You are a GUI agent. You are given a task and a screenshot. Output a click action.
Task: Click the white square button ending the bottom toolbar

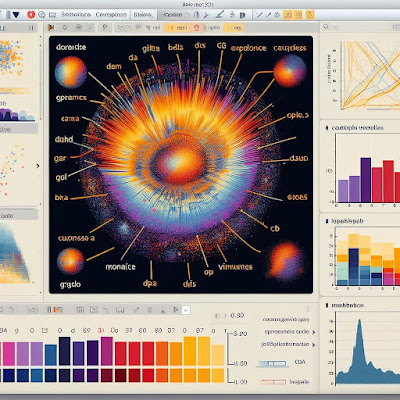[x=186, y=310]
